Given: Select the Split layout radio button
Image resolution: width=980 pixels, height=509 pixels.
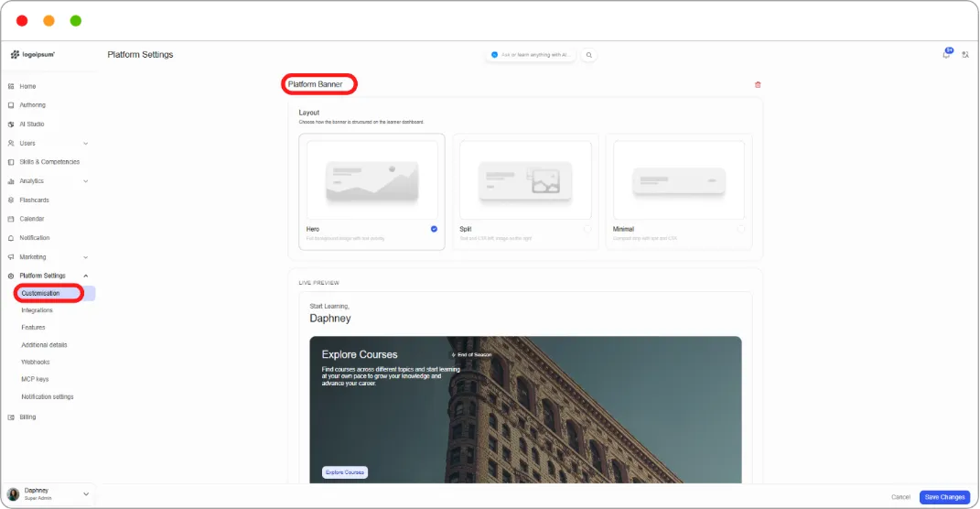Looking at the screenshot, I should [x=587, y=229].
